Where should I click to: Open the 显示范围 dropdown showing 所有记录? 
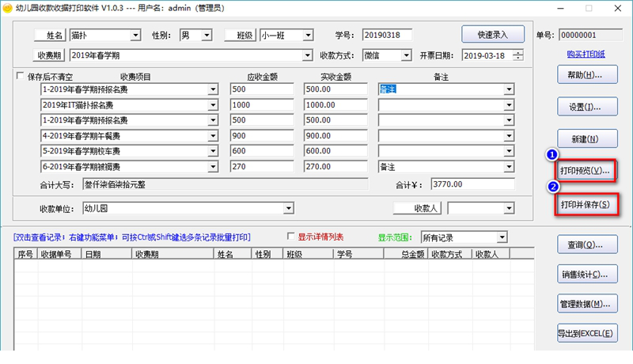(x=501, y=237)
